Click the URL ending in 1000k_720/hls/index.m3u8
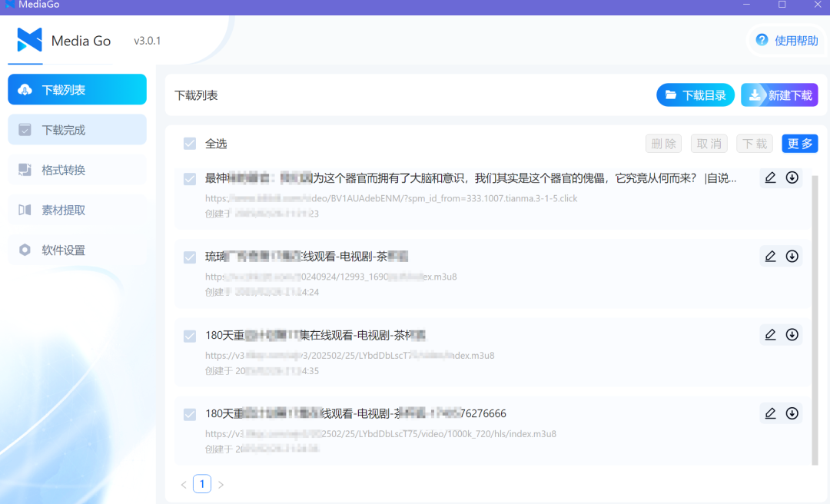 380,434
